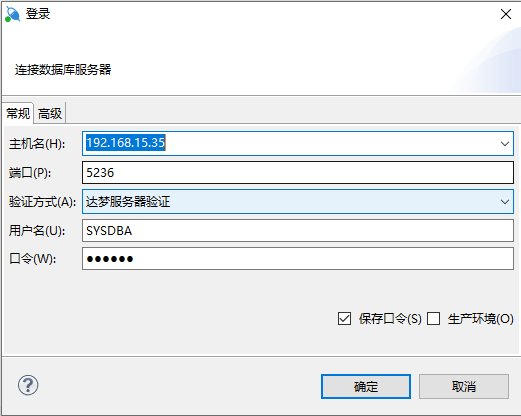Click the 口令(W): label
This screenshot has width=521, height=416.
click(33, 259)
